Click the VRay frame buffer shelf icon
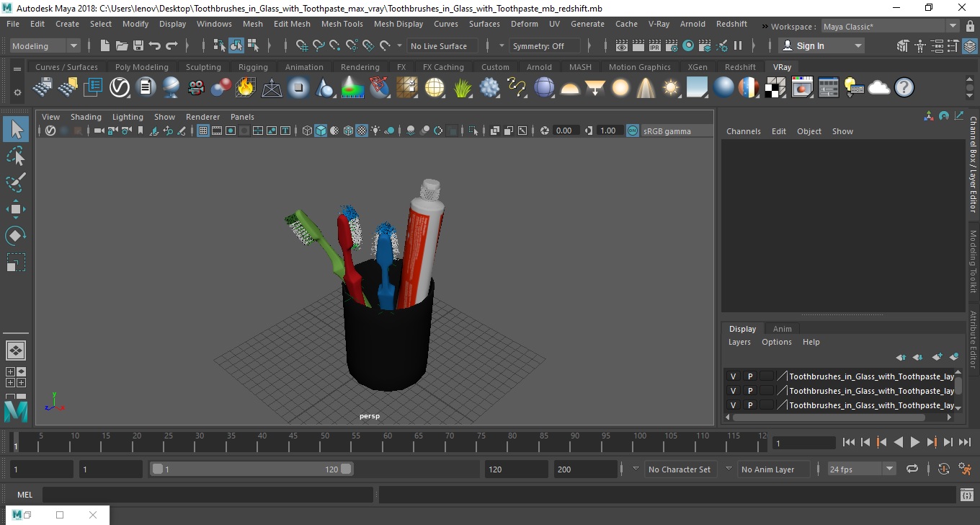This screenshot has width=980, height=525. 802,88
